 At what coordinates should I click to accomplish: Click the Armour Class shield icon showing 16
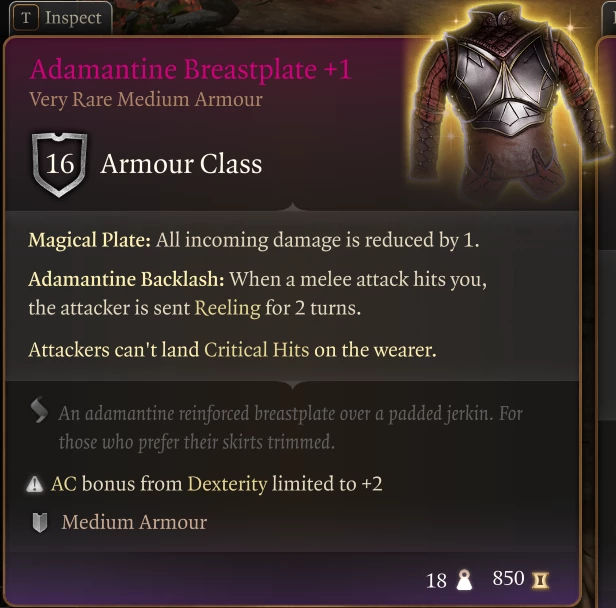tap(59, 164)
